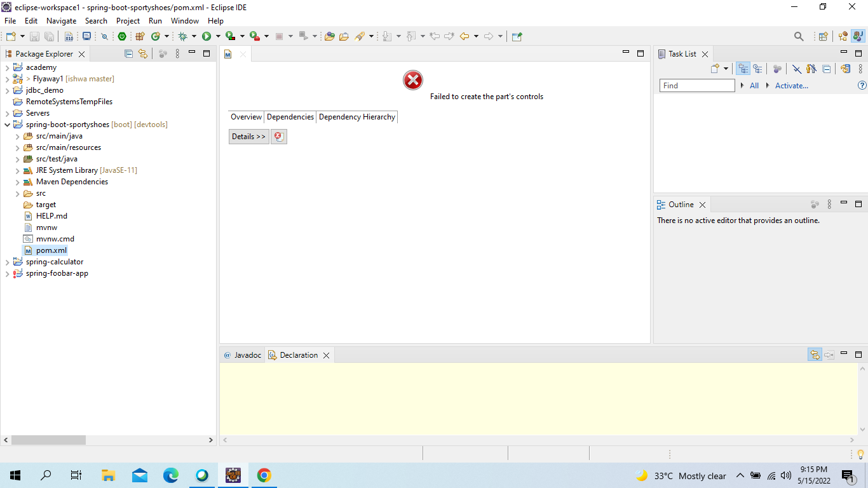868x488 pixels.
Task: Click the red error button beside Details
Action: click(x=279, y=137)
